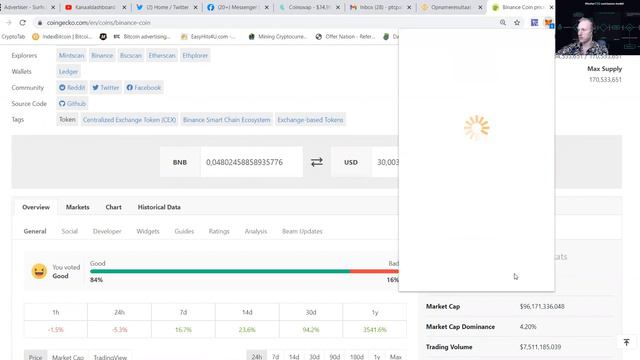Open the Mintscan explorer link

pyautogui.click(x=71, y=56)
